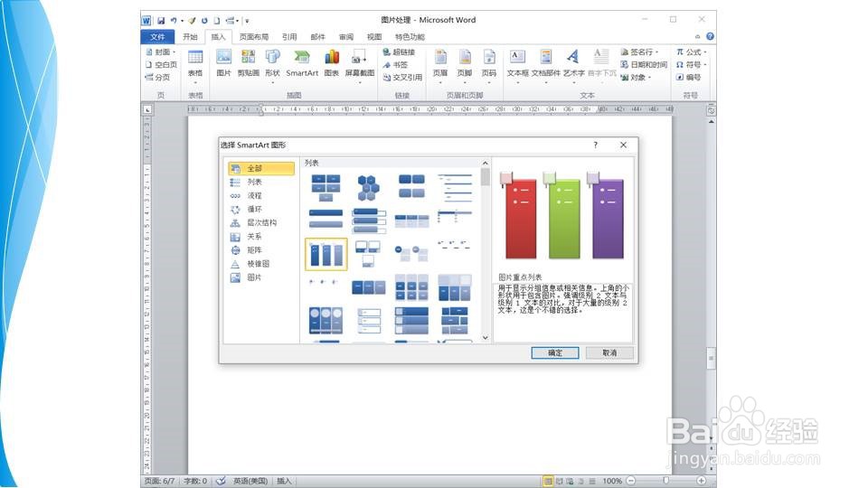Click the Object (对象) button
The image size is (868, 488).
click(636, 78)
